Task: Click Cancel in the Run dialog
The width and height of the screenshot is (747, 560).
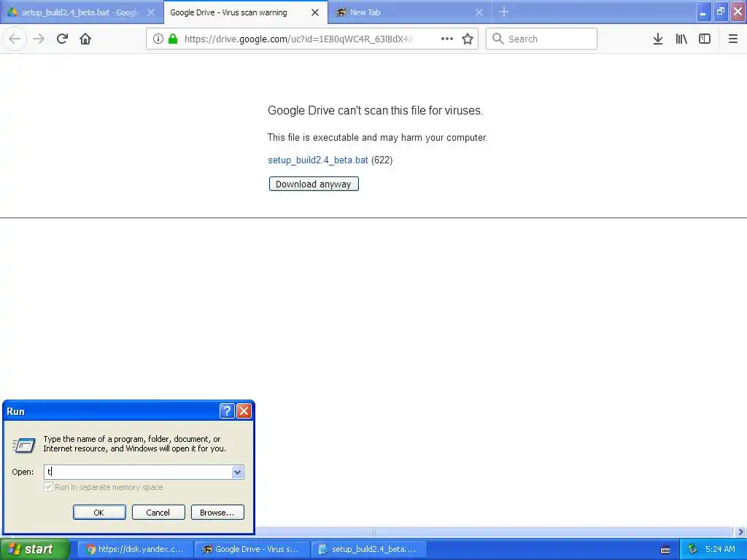Action: pos(158,513)
